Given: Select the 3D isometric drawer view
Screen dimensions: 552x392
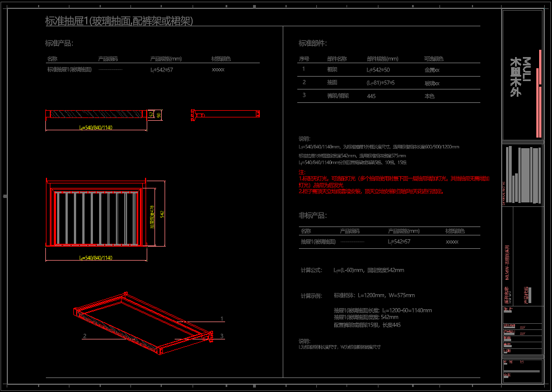Looking at the screenshot, I should point(143,323).
